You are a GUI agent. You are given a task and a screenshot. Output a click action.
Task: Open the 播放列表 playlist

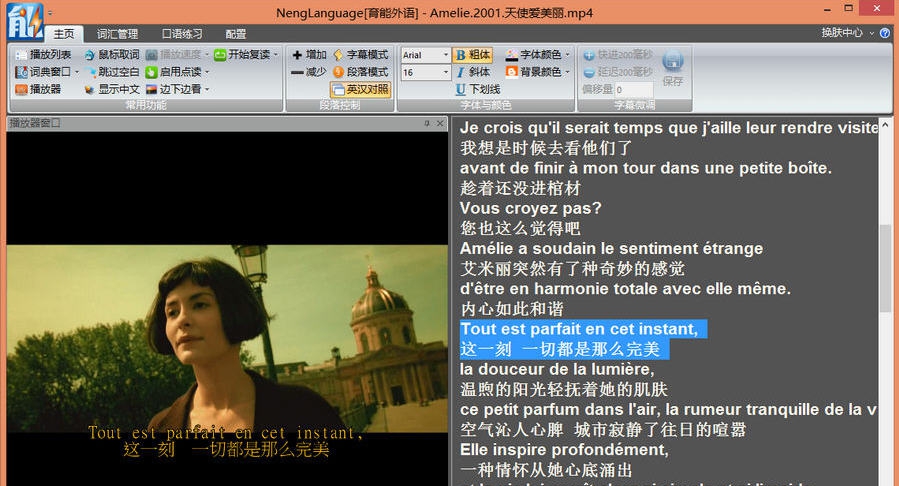(44, 54)
